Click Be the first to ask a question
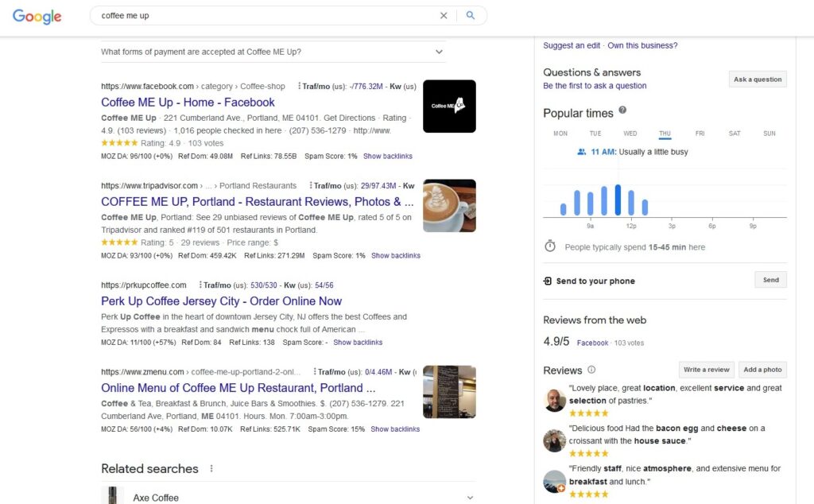Viewport: 814px width, 504px height. click(595, 86)
